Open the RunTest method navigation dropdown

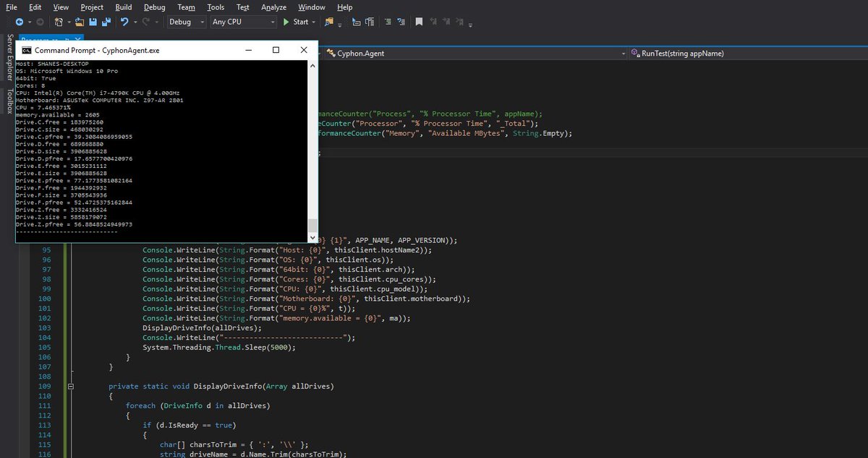[x=747, y=54]
